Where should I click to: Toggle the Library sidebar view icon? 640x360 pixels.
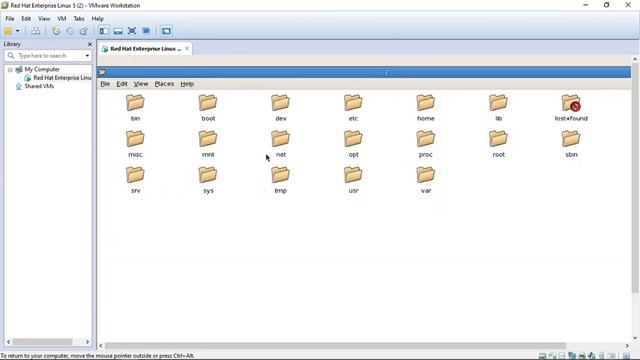tap(104, 31)
